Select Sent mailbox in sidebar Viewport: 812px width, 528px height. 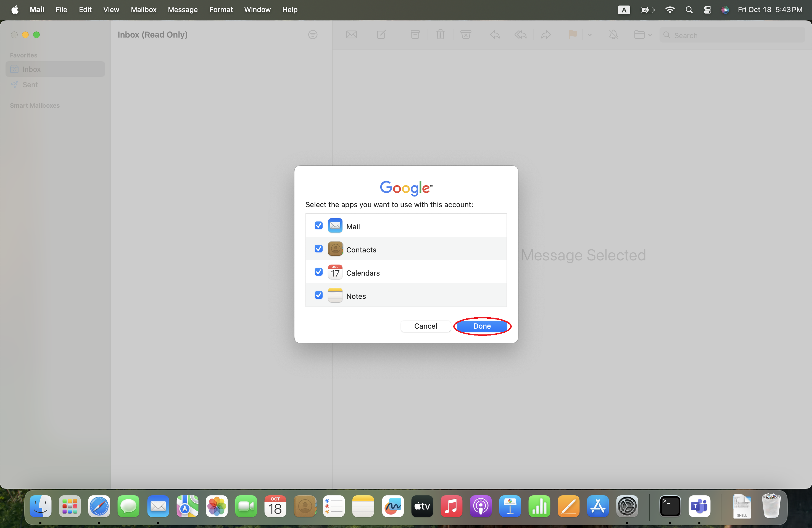point(55,85)
